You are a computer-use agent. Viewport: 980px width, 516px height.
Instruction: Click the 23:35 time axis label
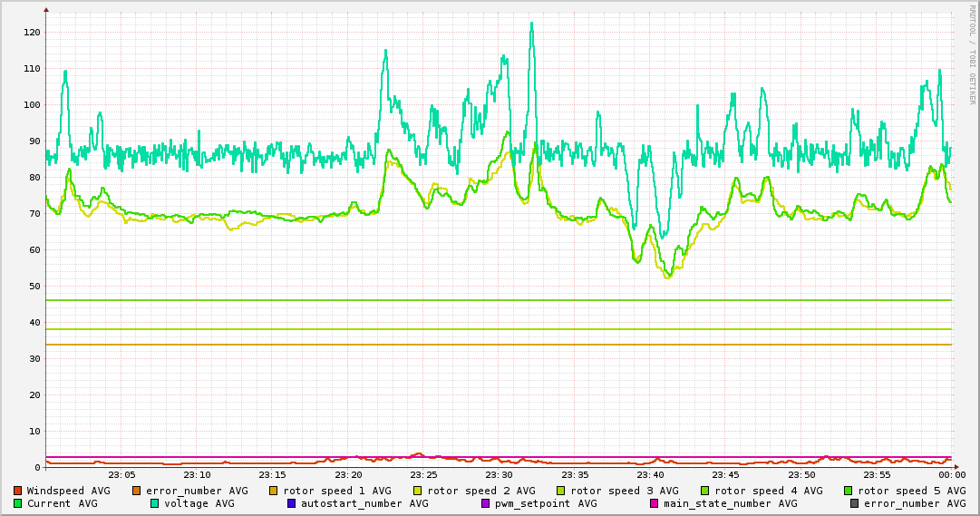575,475
